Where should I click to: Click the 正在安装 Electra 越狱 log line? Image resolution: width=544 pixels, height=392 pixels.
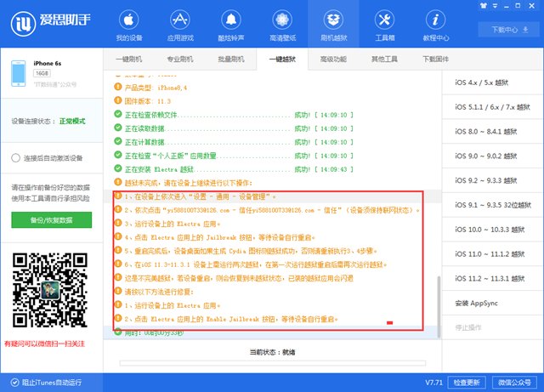[234, 169]
